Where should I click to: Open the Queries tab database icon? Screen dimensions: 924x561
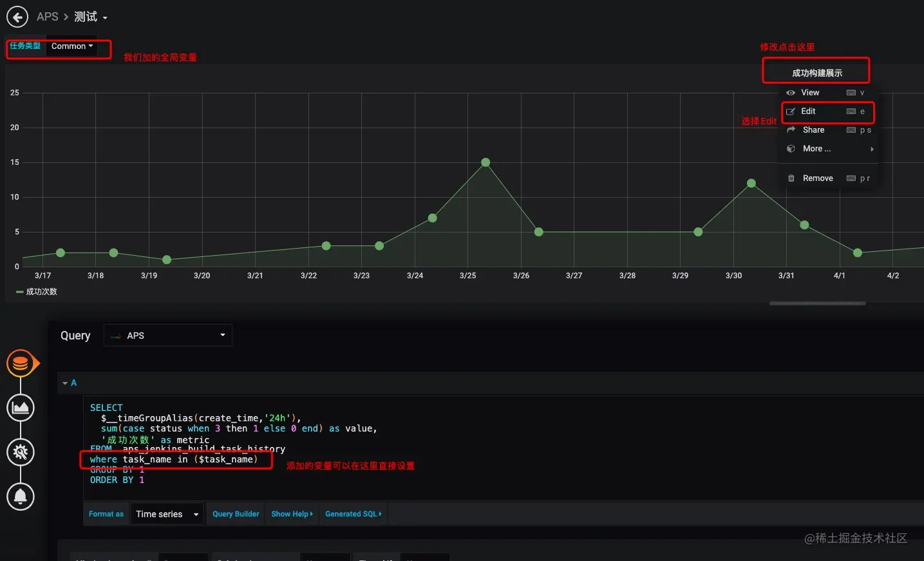21,364
